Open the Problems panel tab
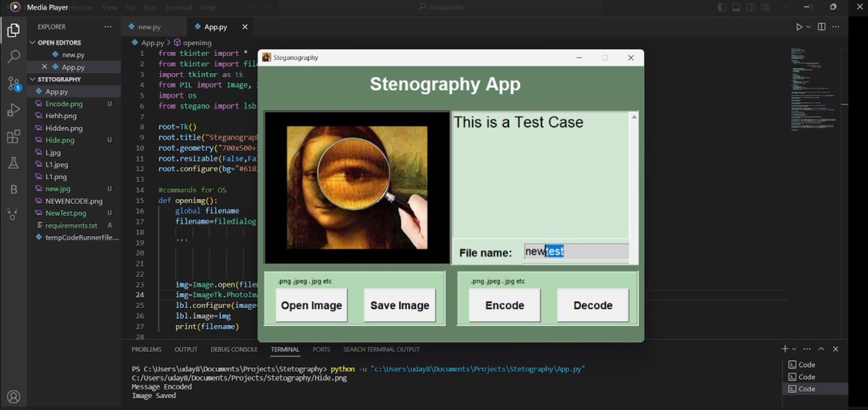 pyautogui.click(x=146, y=350)
